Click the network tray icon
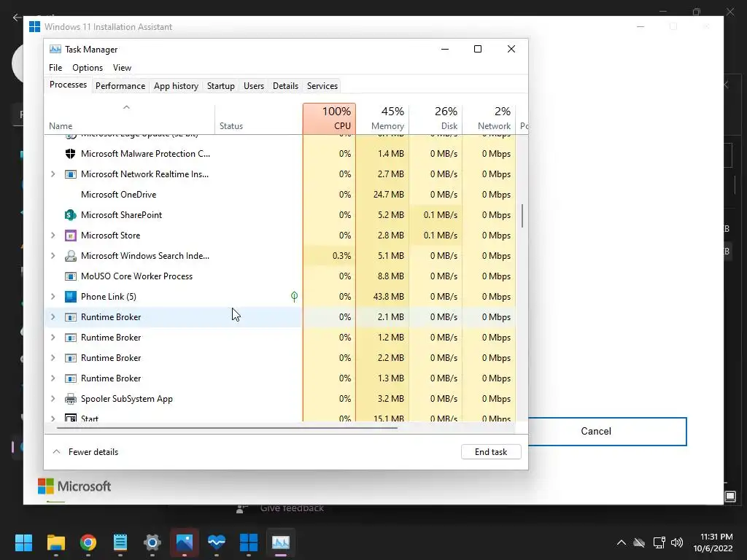The image size is (747, 560). click(x=659, y=542)
